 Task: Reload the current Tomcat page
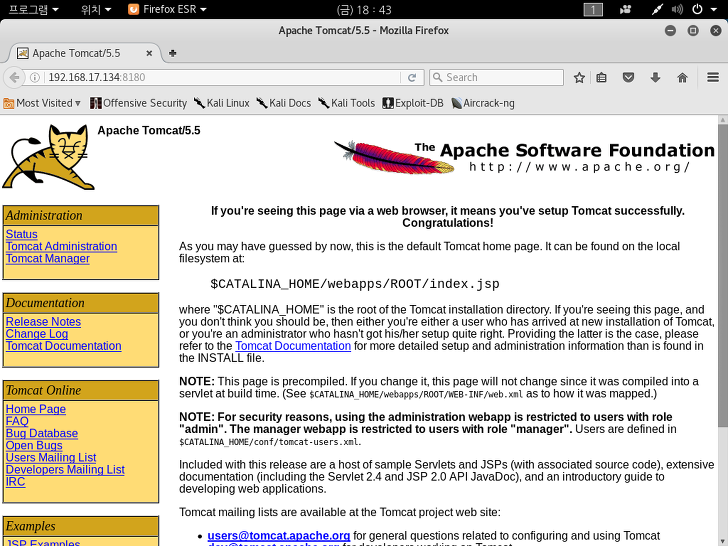[x=412, y=78]
